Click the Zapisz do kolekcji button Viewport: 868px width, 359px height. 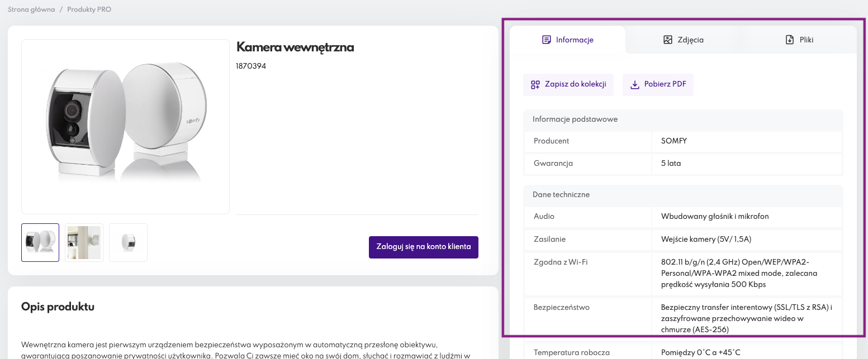click(x=568, y=84)
